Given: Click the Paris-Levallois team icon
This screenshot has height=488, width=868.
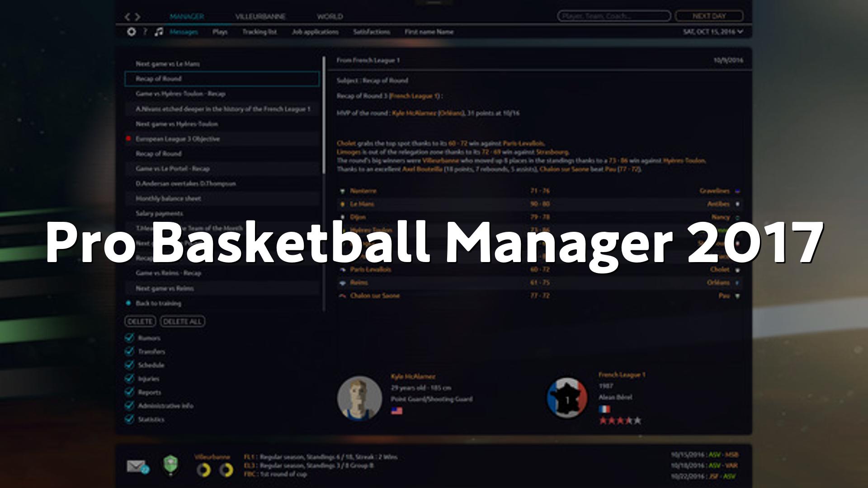Looking at the screenshot, I should 343,270.
